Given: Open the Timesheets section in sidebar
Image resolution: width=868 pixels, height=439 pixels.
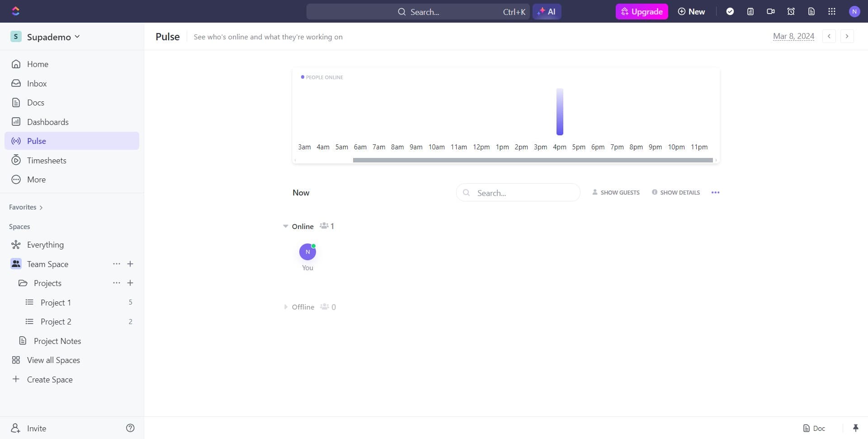Looking at the screenshot, I should click(x=46, y=160).
